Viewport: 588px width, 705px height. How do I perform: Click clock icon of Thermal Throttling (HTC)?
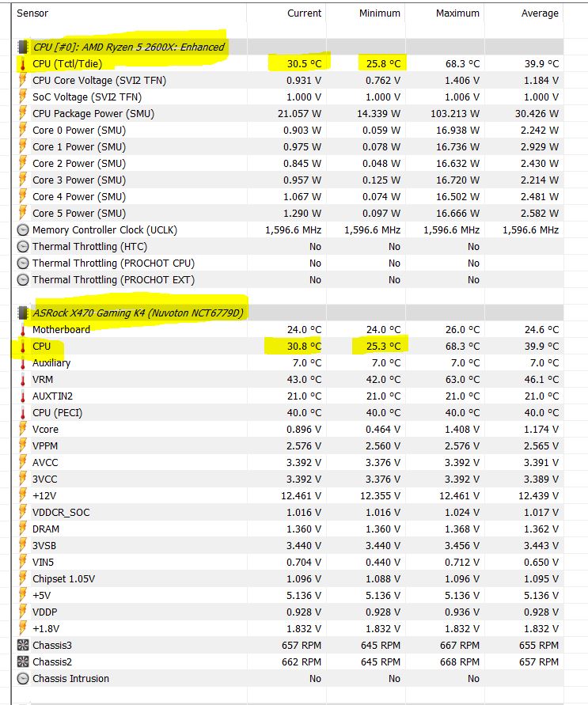coord(22,247)
